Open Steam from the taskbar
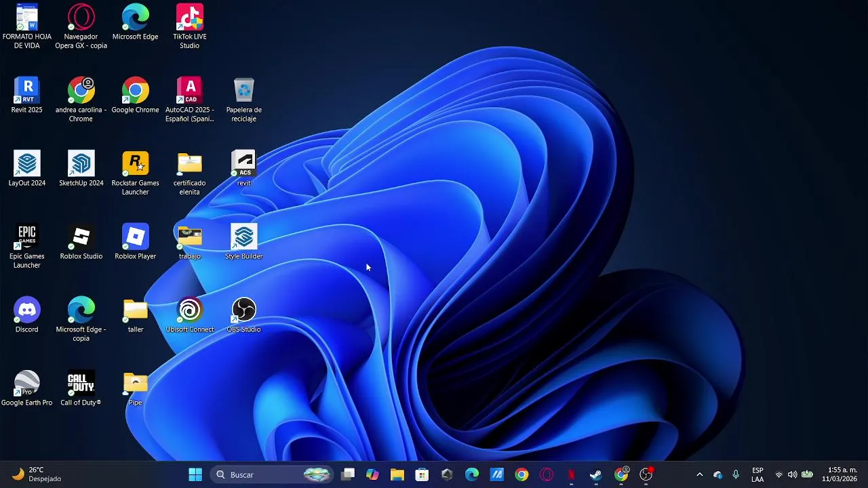Viewport: 868px width, 488px height. pyautogui.click(x=596, y=474)
